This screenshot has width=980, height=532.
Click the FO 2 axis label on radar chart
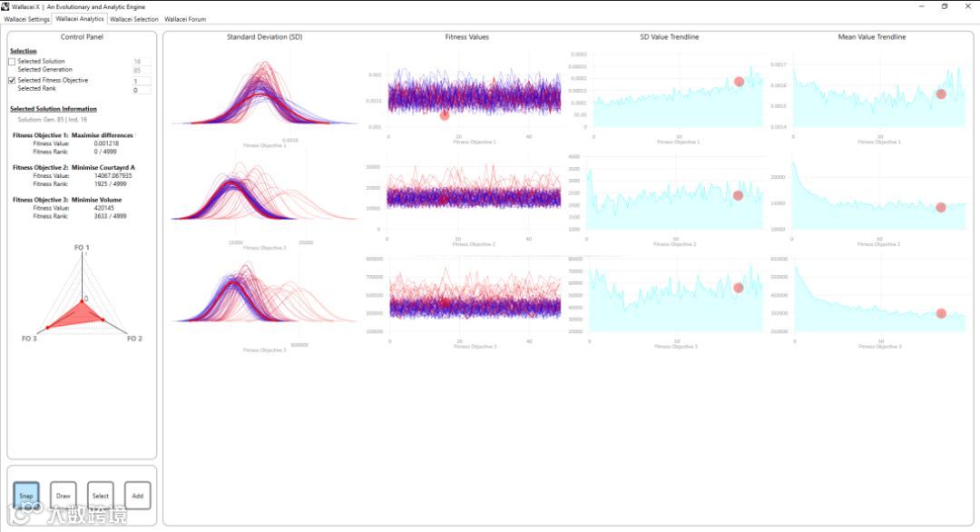(x=134, y=339)
